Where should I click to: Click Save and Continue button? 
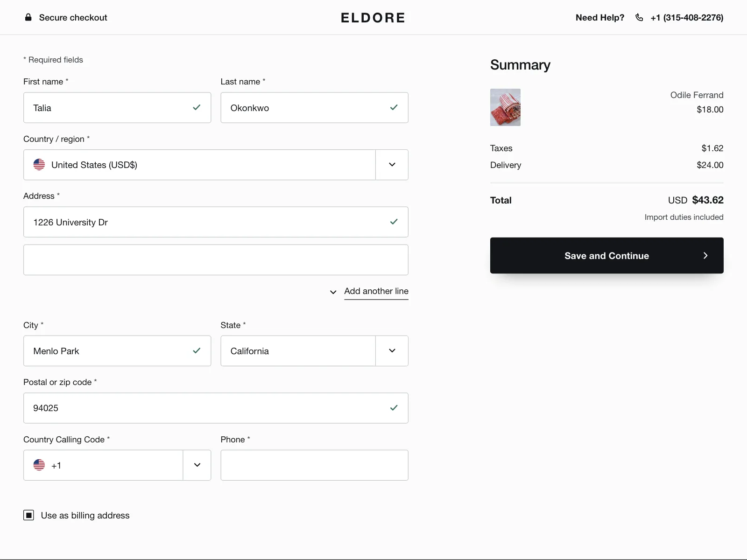[x=607, y=255]
